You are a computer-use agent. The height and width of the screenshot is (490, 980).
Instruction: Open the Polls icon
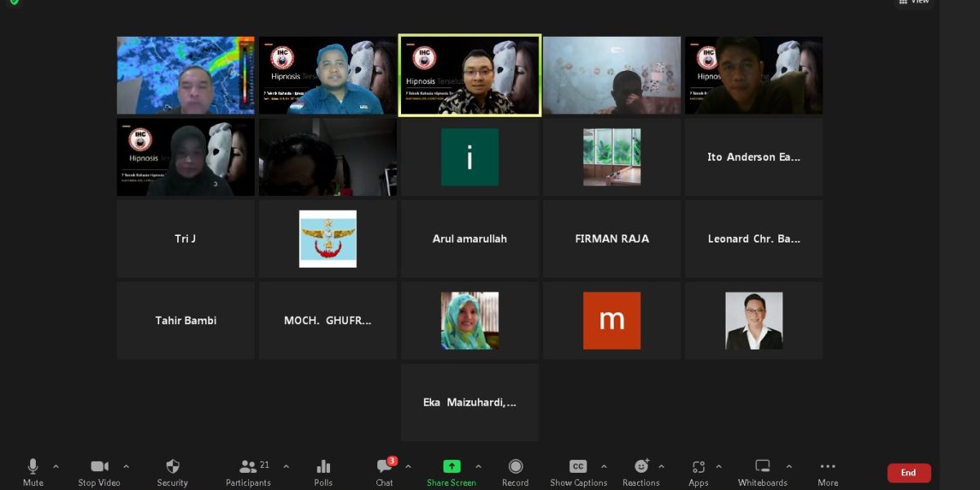pos(323,467)
